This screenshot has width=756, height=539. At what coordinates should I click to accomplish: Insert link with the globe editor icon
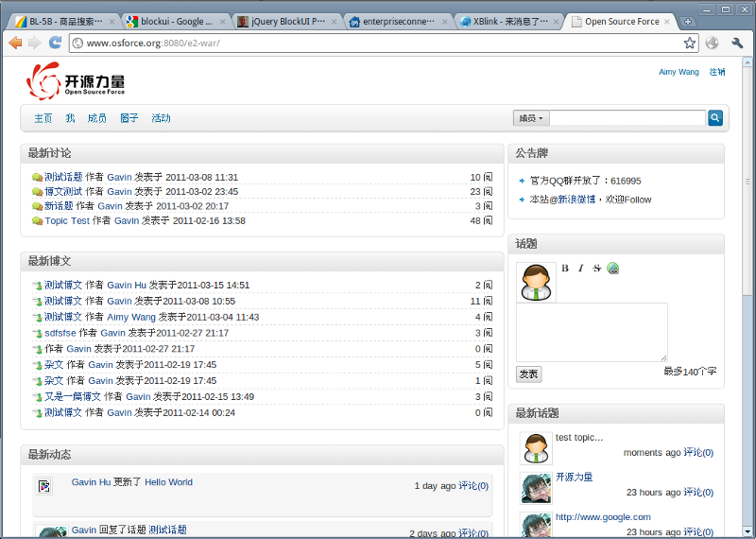coord(612,269)
